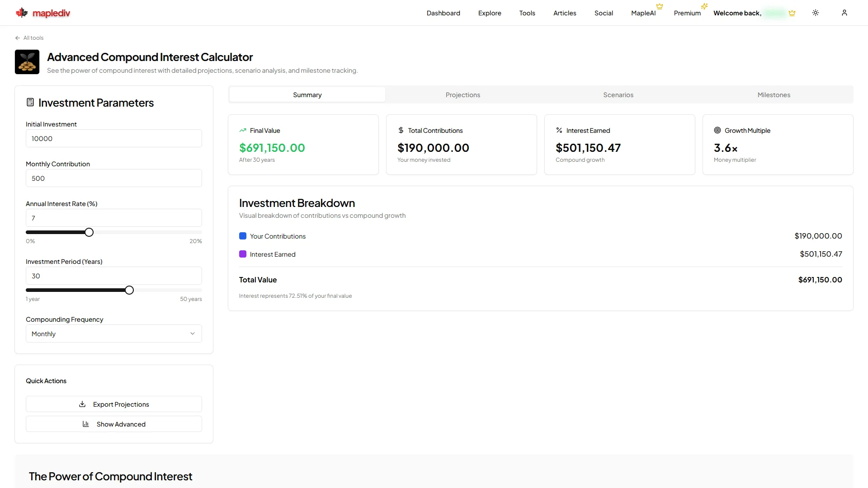Toggle the light/dark theme sun icon

816,13
